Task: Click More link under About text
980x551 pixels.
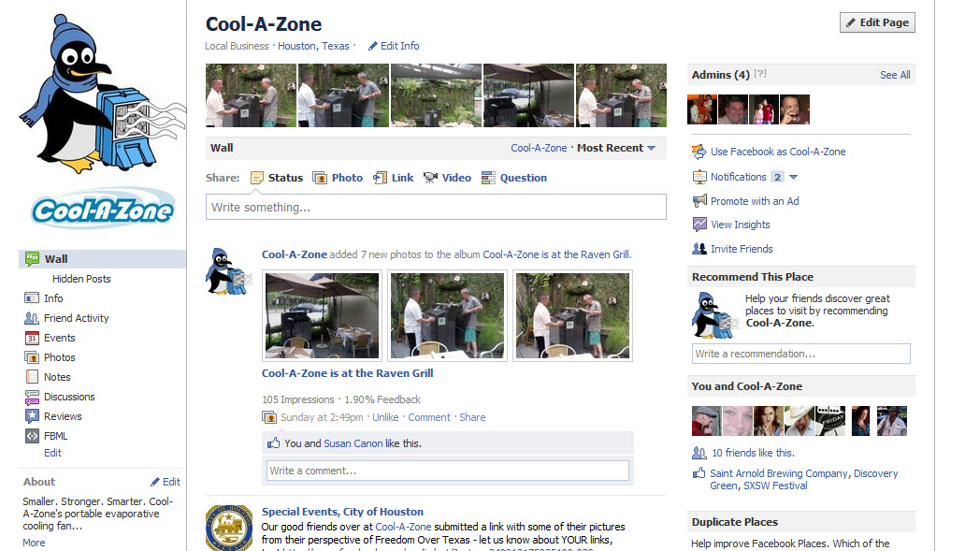Action: pyautogui.click(x=34, y=543)
